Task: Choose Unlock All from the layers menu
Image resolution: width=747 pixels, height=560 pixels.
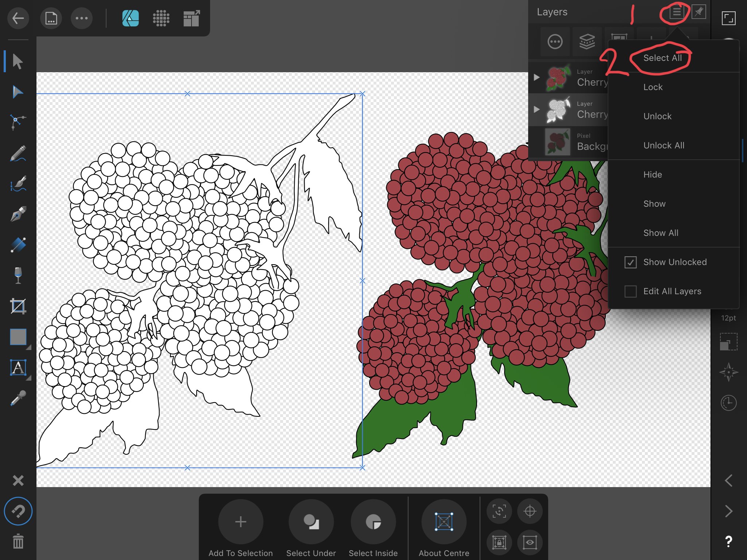Action: [663, 145]
